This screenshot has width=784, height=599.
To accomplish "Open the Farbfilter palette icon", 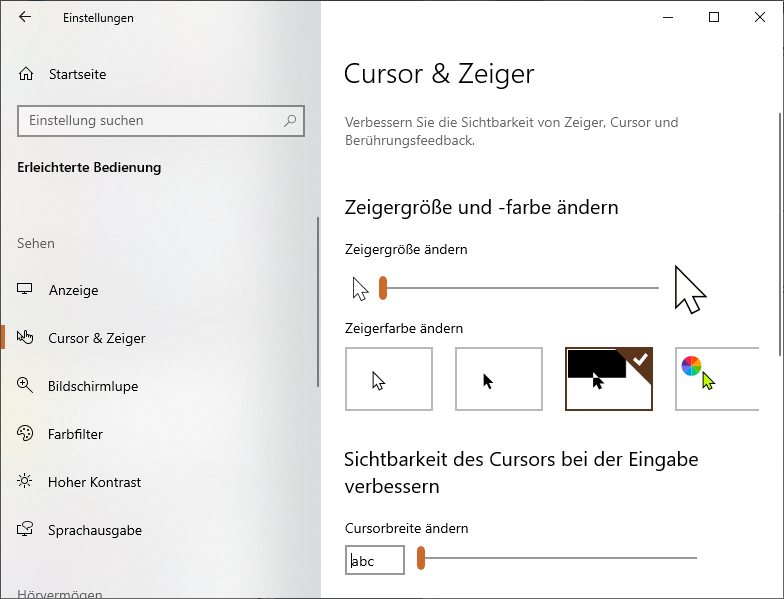I will 24,433.
